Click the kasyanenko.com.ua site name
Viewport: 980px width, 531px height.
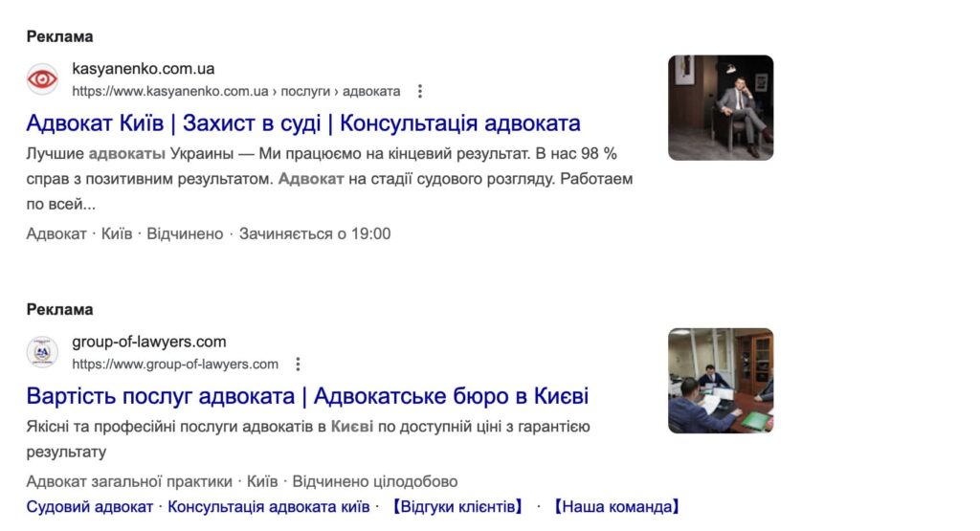point(144,69)
